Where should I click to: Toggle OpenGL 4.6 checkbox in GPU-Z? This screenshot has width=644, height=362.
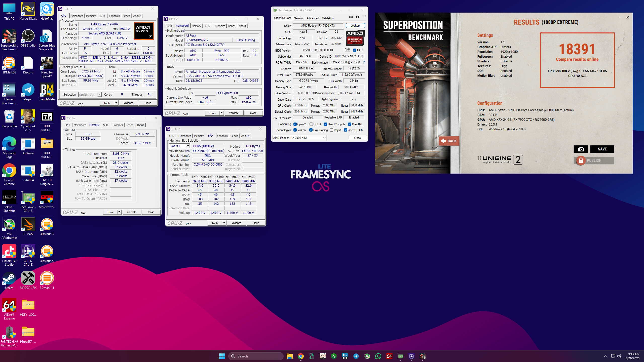click(346, 130)
